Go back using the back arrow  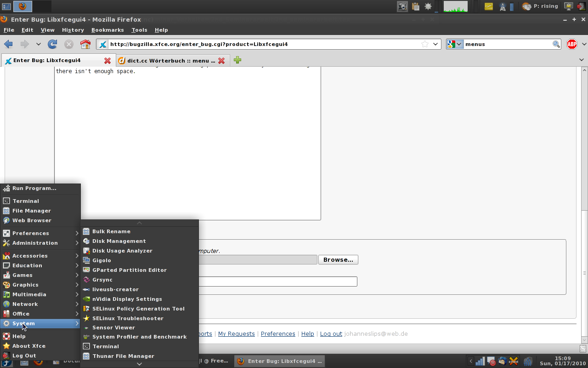click(x=9, y=44)
